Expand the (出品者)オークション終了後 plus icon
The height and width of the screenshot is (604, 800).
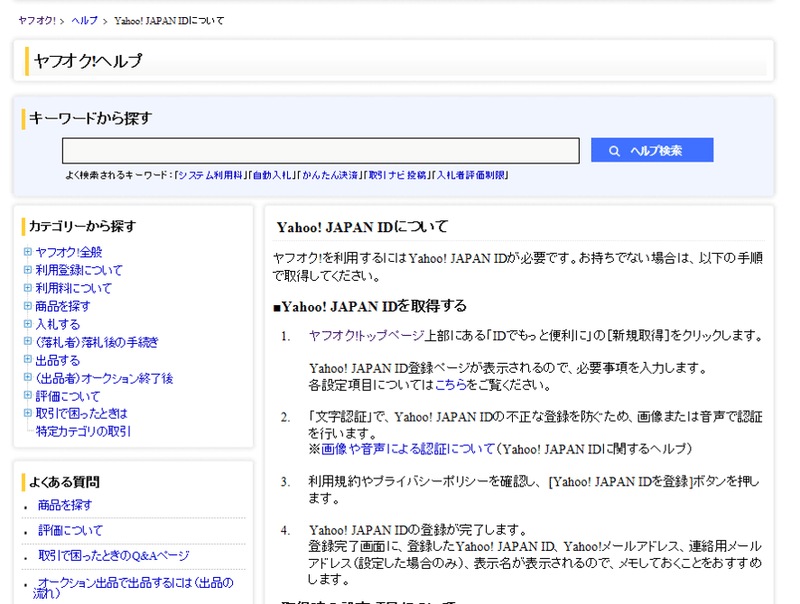(x=28, y=377)
